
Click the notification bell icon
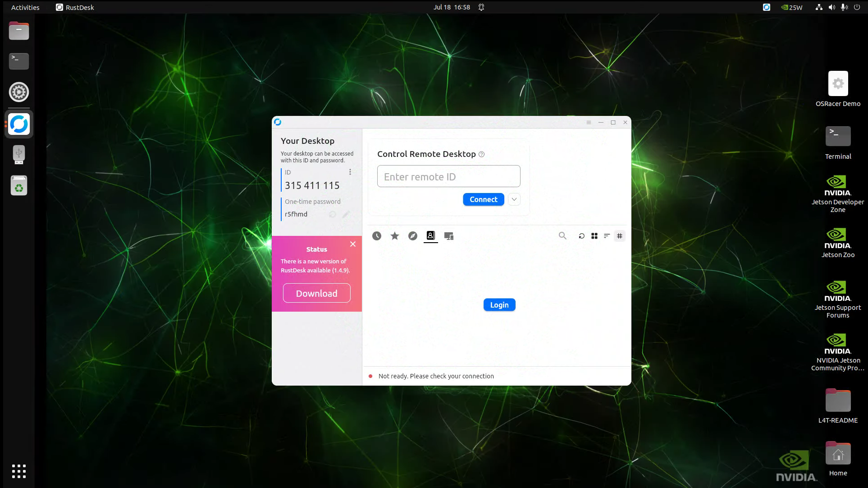[481, 7]
